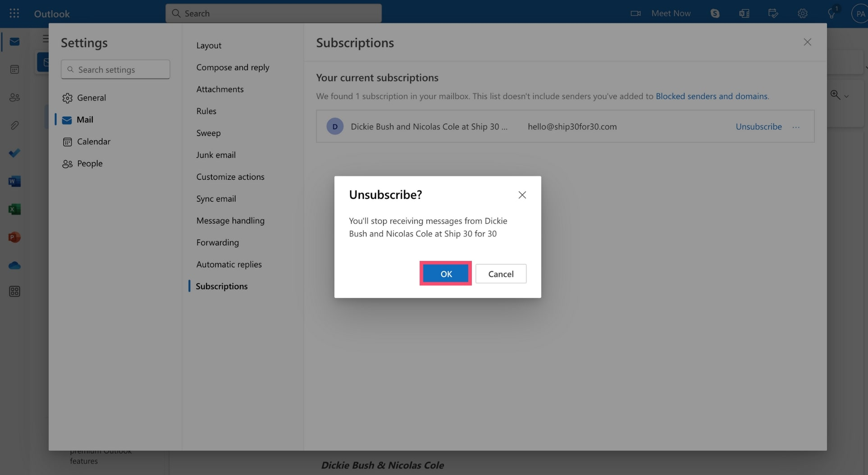Image resolution: width=868 pixels, height=475 pixels.
Task: Click the Skype icon in header
Action: pyautogui.click(x=715, y=13)
